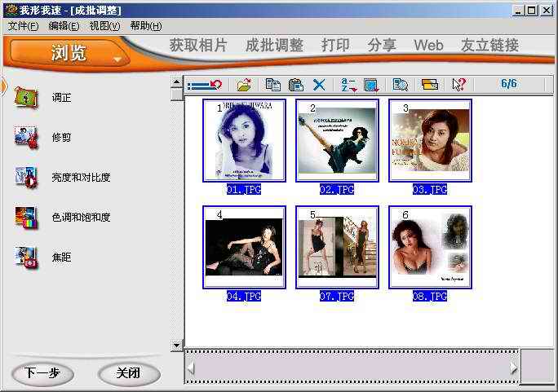
Task: Select thumbnail number 1
Action: point(244,140)
